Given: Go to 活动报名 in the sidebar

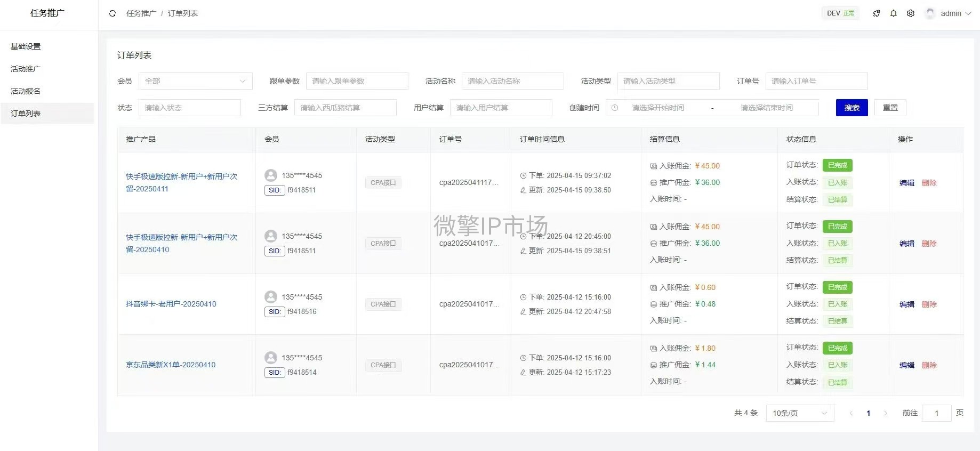Looking at the screenshot, I should pyautogui.click(x=26, y=91).
